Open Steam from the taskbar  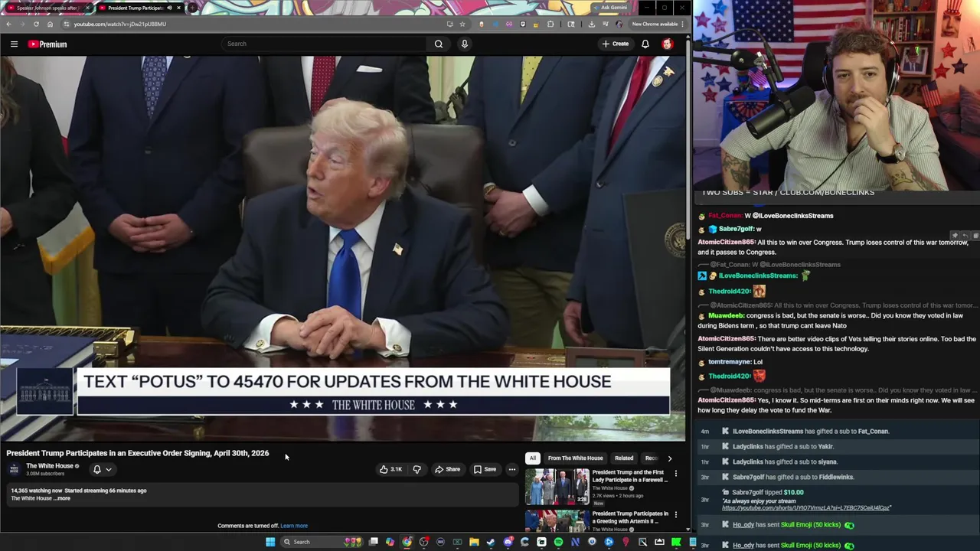(x=491, y=542)
